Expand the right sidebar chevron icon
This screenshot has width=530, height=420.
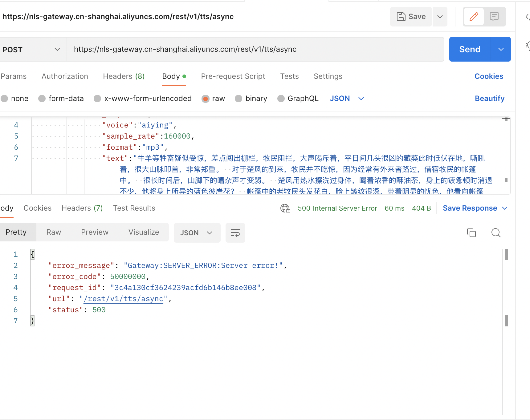527,17
